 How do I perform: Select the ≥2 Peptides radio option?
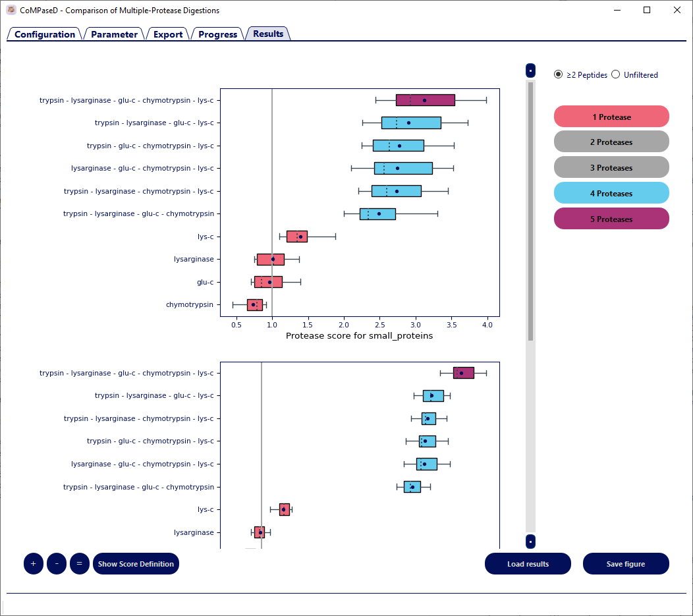pyautogui.click(x=559, y=74)
